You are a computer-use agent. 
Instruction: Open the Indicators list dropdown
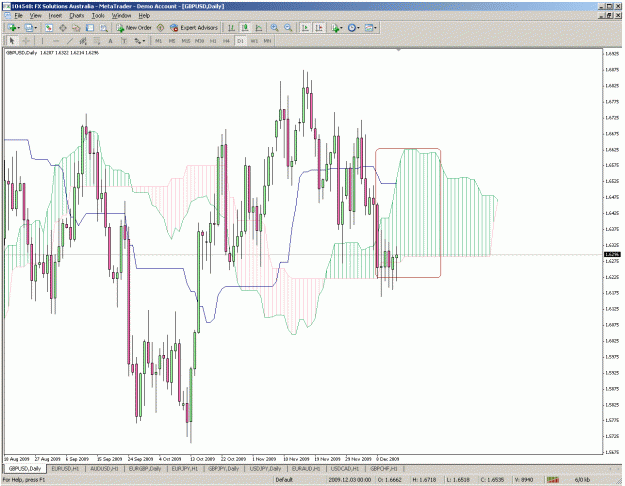point(337,28)
